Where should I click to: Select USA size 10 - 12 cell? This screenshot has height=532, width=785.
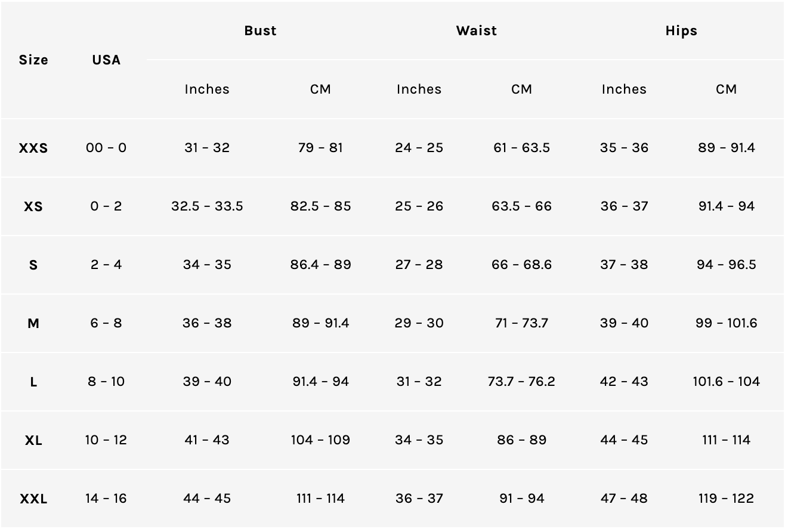(106, 440)
